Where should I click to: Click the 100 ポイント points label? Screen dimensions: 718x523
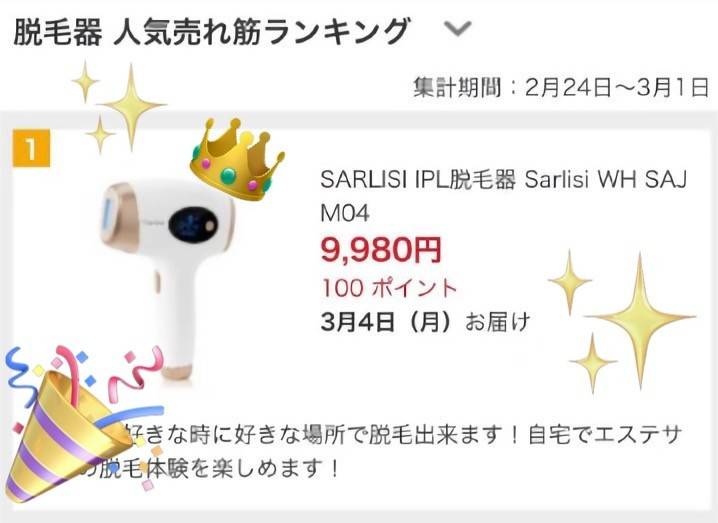[389, 288]
